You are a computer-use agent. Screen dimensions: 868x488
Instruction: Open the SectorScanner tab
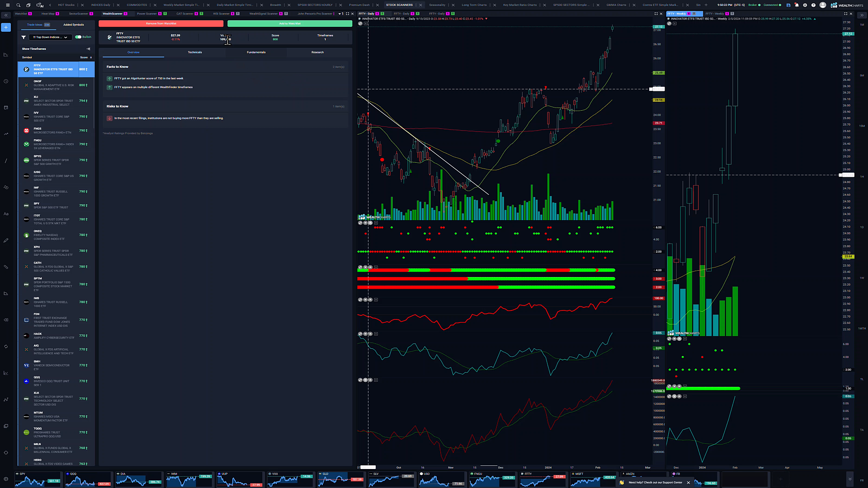(79, 14)
